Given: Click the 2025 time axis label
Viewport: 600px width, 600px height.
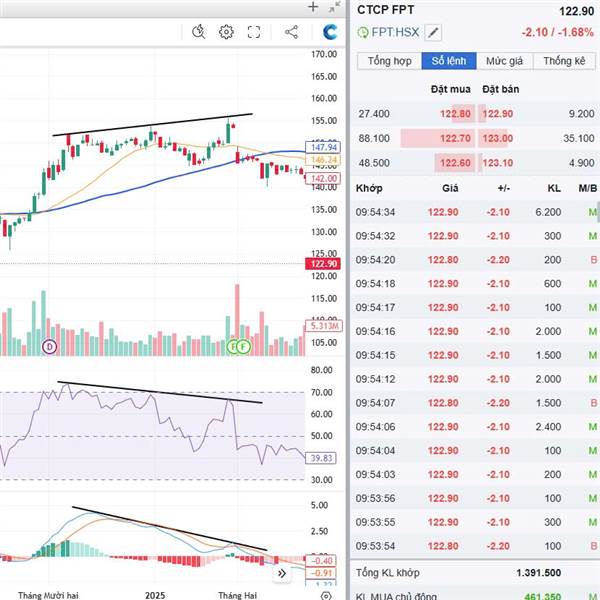Looking at the screenshot, I should 155,595.
